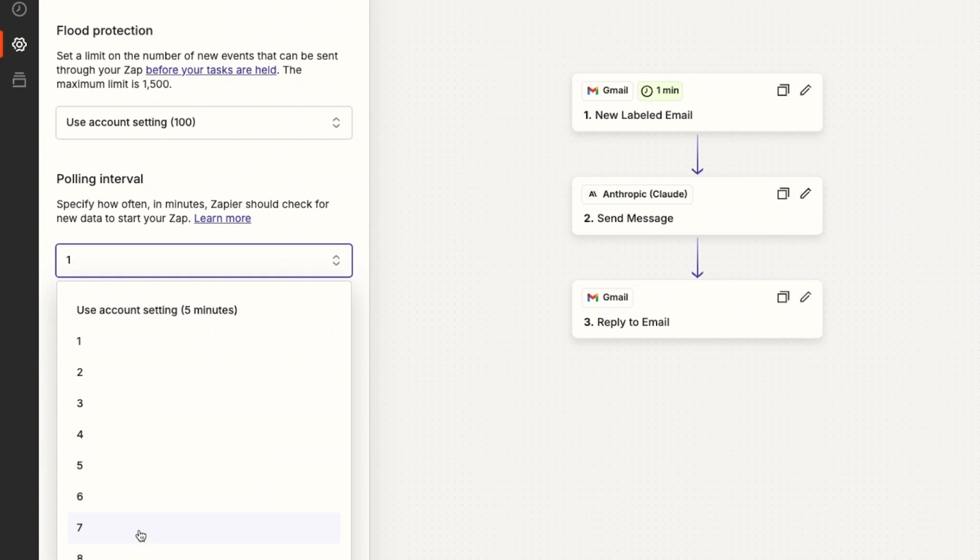This screenshot has height=560, width=980.
Task: Click the Polling interval heading
Action: [x=100, y=179]
